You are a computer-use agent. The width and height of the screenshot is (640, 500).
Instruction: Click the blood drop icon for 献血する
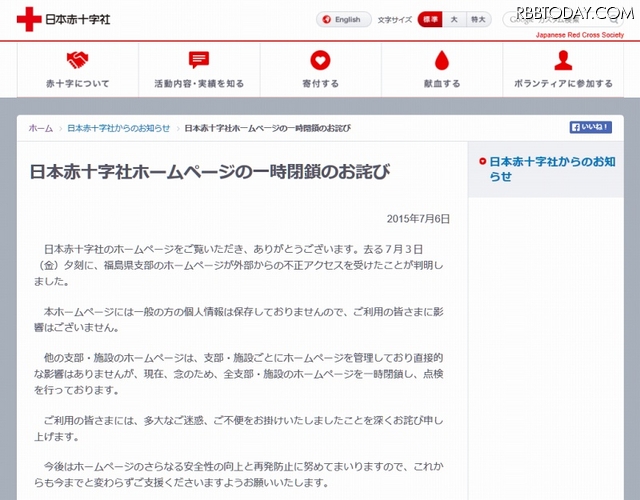point(442,60)
